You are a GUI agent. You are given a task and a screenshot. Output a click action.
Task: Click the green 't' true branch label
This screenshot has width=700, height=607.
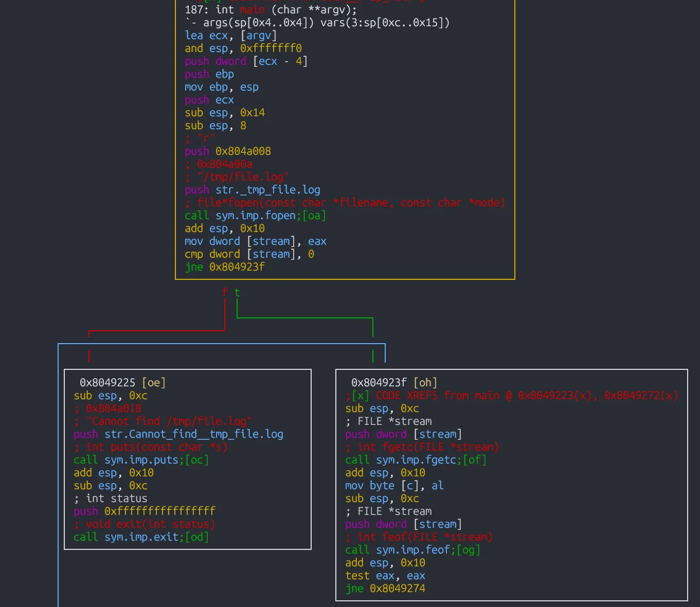coord(237,293)
